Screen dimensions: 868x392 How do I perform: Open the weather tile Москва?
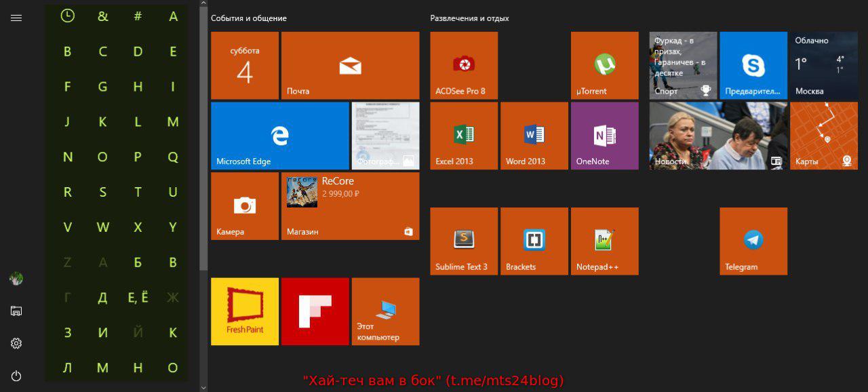(x=824, y=65)
